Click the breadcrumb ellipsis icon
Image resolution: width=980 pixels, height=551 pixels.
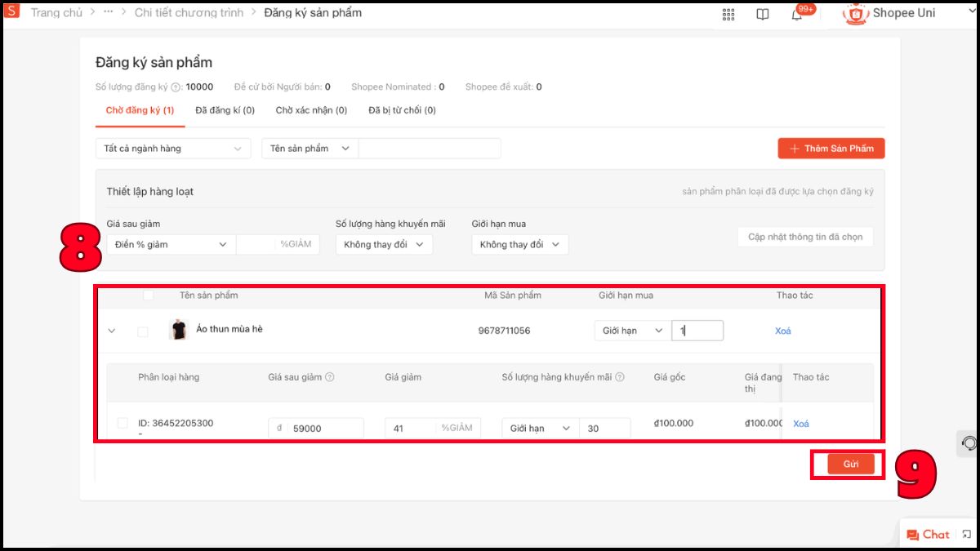(109, 13)
